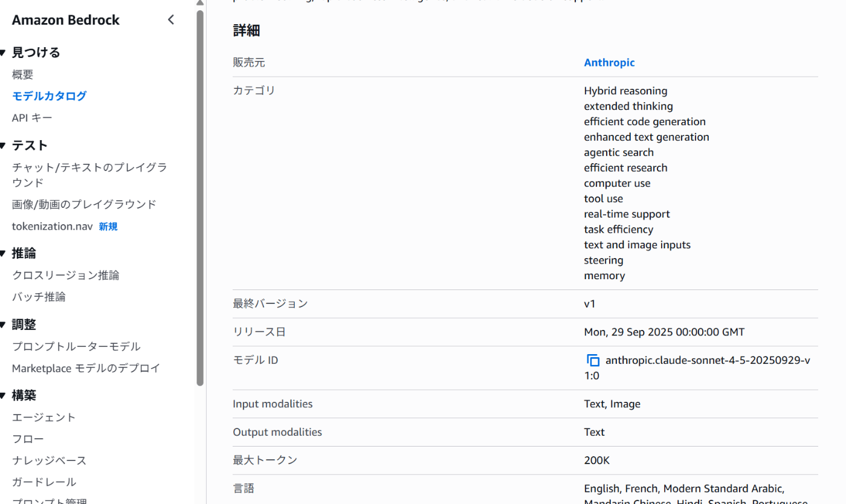
Task: Click the task efficiency entry
Action: pos(618,230)
